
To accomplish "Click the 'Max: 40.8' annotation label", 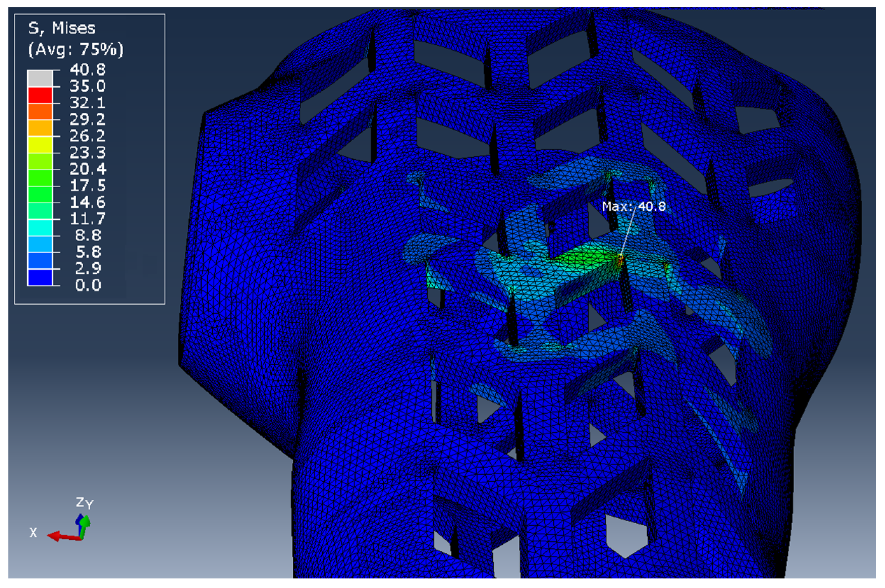I will point(633,206).
